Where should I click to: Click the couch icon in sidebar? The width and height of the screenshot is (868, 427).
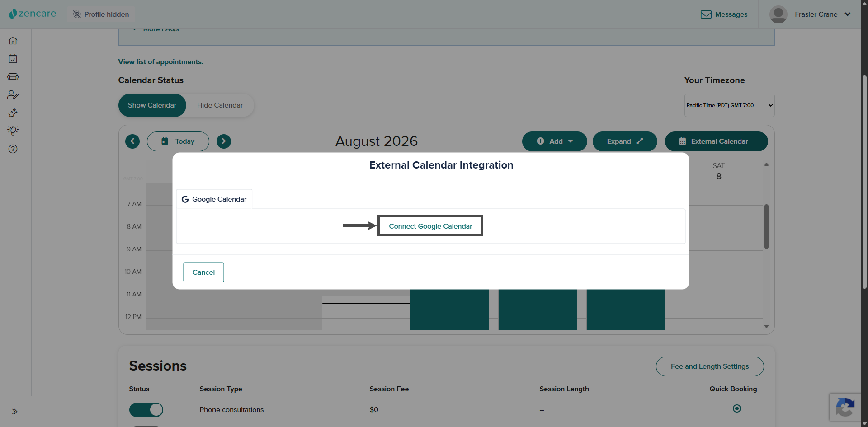13,77
